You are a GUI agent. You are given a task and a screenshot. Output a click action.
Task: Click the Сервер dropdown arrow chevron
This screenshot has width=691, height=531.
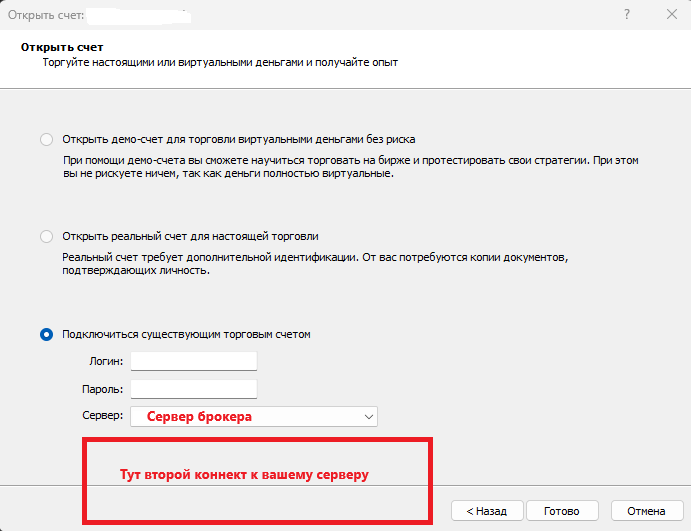click(369, 416)
